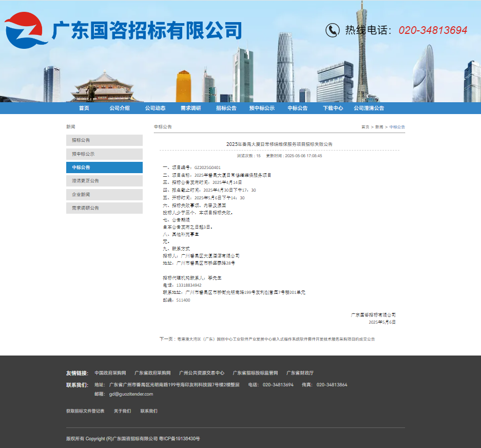Click the 新闻 breadcrumb link
Screen dimensions: 481x448
[x=379, y=127]
